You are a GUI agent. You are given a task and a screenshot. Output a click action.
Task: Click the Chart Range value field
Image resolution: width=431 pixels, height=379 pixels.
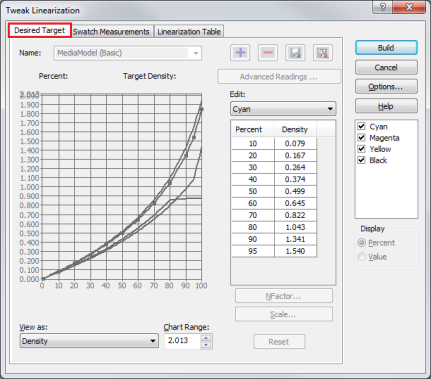(x=183, y=341)
